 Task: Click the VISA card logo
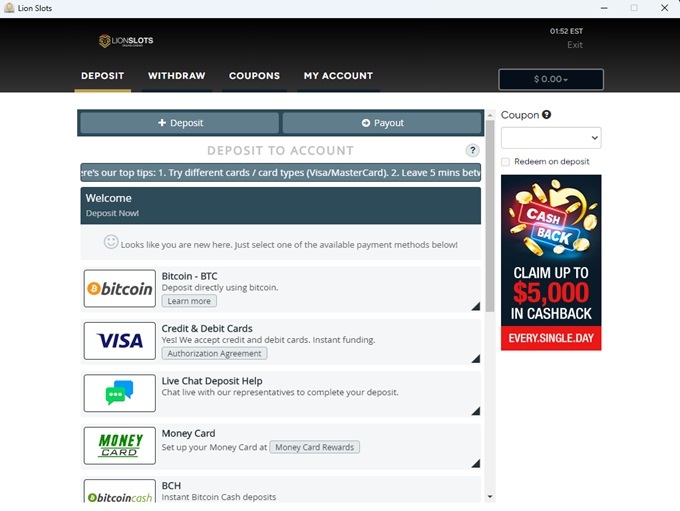point(120,341)
